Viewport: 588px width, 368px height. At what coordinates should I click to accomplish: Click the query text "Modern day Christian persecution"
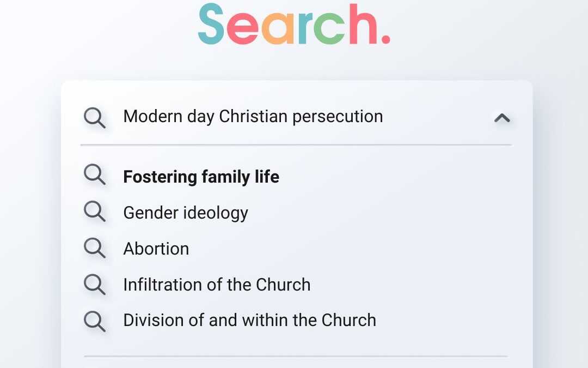(x=253, y=116)
